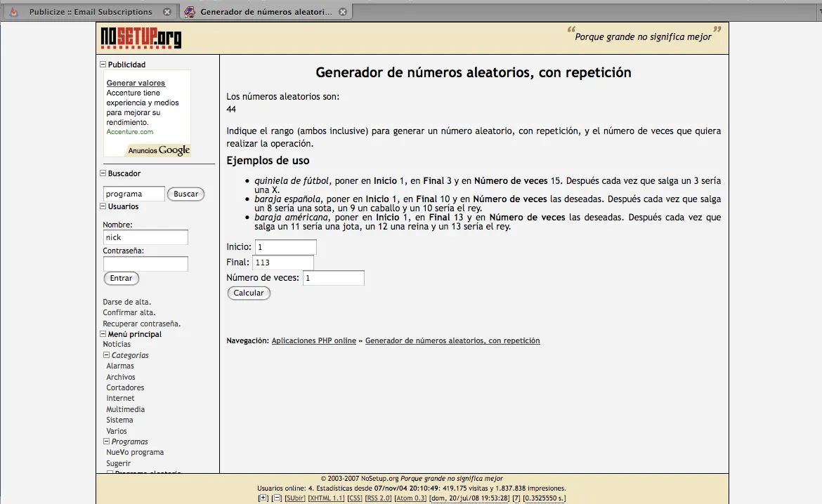Click the Entrar login button
Viewport: 822px width, 504px height.
(121, 278)
